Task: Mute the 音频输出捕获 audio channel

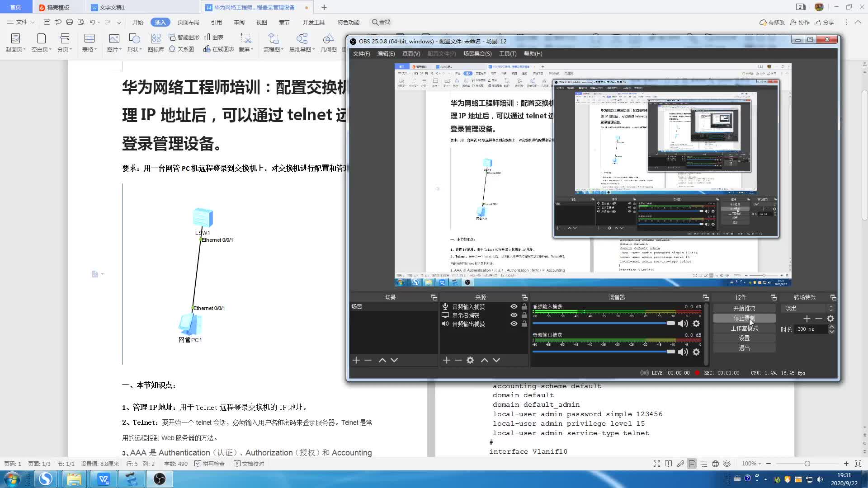Action: [x=683, y=352]
